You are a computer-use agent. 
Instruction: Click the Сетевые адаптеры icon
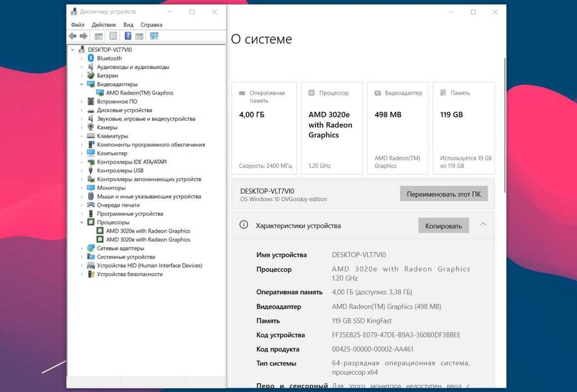[x=91, y=248]
